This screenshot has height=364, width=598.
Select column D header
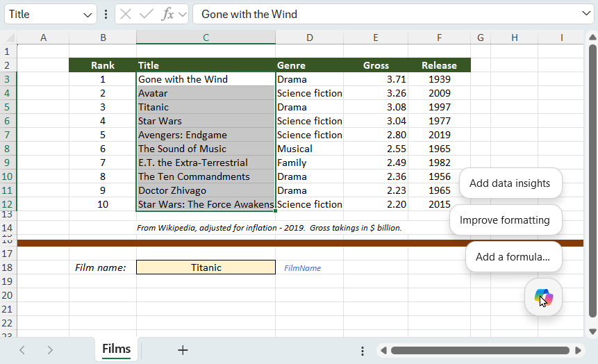(309, 38)
